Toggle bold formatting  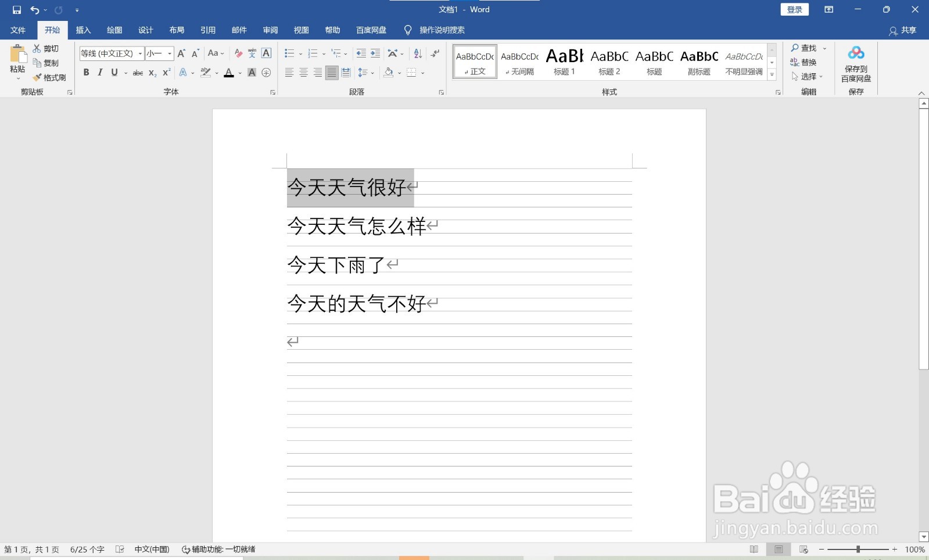click(x=86, y=73)
